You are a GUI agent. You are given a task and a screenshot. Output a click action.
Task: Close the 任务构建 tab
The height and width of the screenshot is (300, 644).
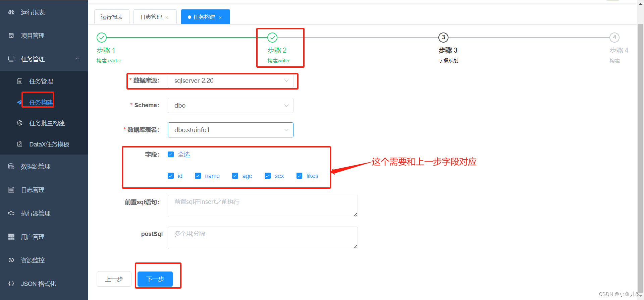tap(220, 17)
